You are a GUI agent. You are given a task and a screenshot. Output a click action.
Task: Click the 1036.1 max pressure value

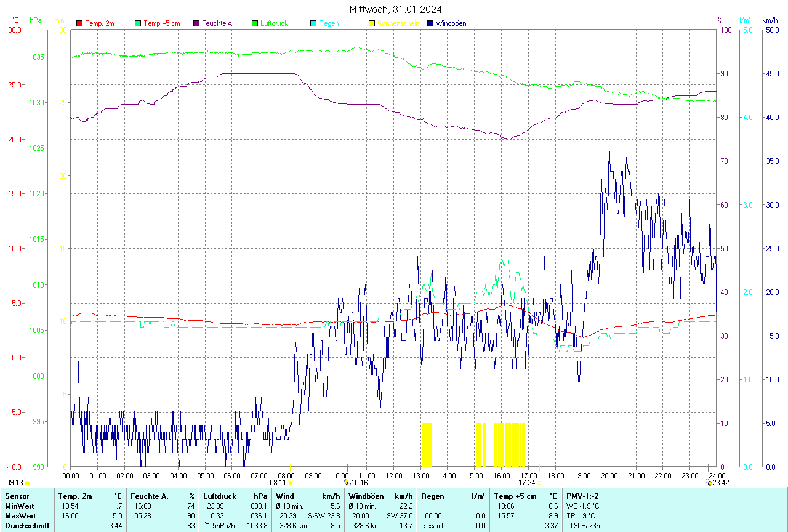point(257,515)
